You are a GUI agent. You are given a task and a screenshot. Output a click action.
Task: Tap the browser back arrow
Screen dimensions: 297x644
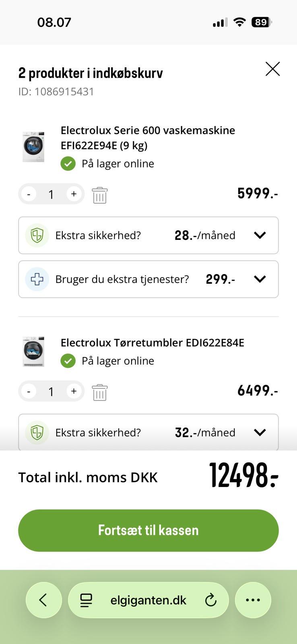coord(43,600)
